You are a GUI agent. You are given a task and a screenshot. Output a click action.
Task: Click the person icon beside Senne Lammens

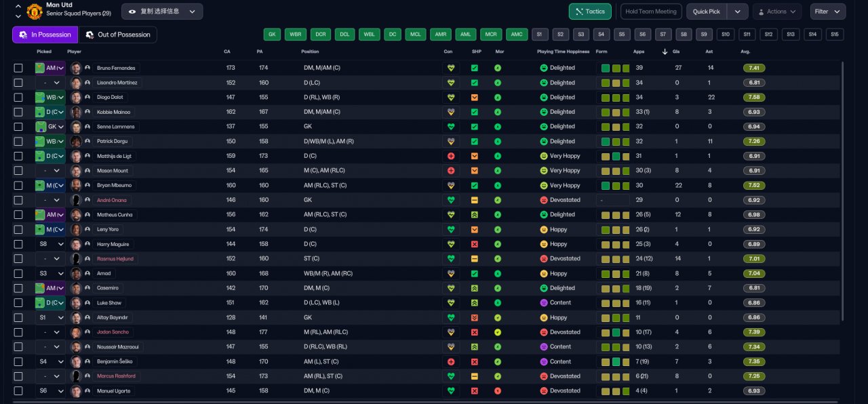click(x=87, y=127)
